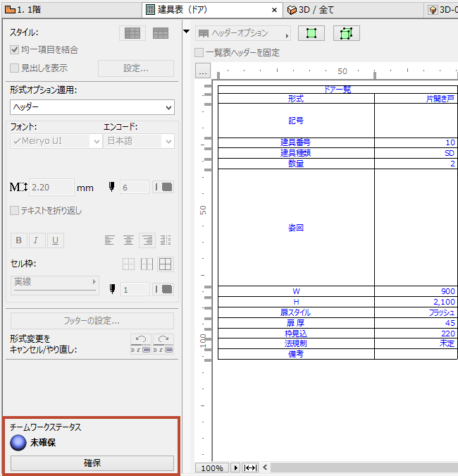This screenshot has width=458, height=476.
Task: Toggle merge uniform items checkbox
Action: [14, 49]
